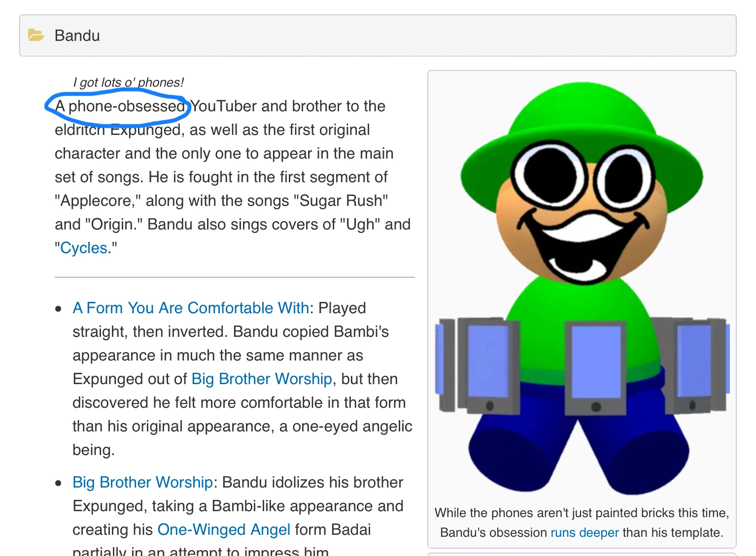Open "A Form You Are Comfortable With" trope link
This screenshot has width=756, height=556.
[191, 308]
